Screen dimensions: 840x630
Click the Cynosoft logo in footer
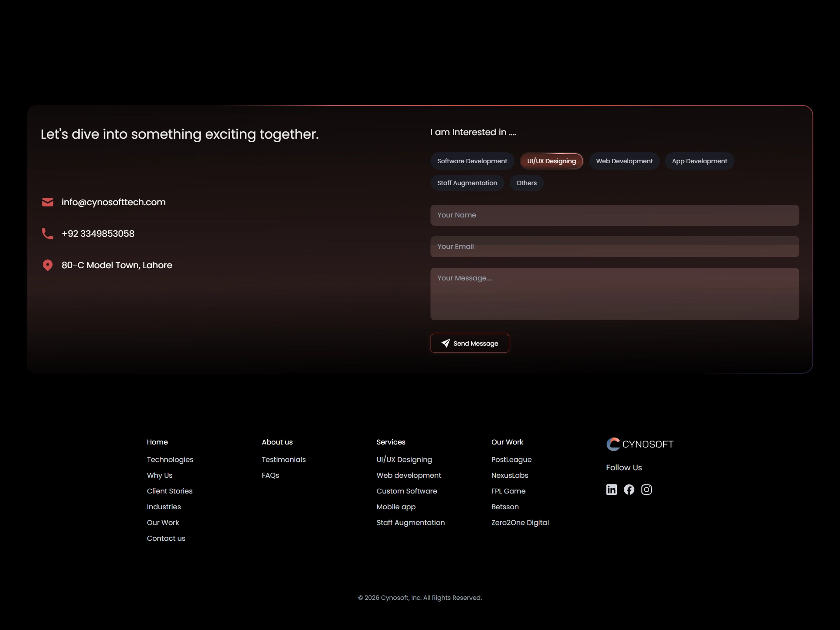click(639, 444)
